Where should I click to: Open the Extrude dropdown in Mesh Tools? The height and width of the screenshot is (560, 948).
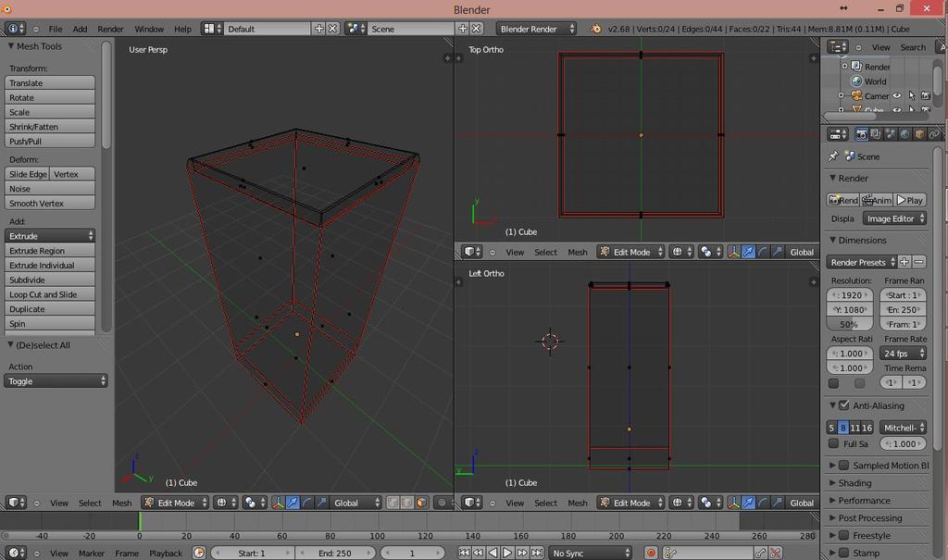[x=50, y=236]
